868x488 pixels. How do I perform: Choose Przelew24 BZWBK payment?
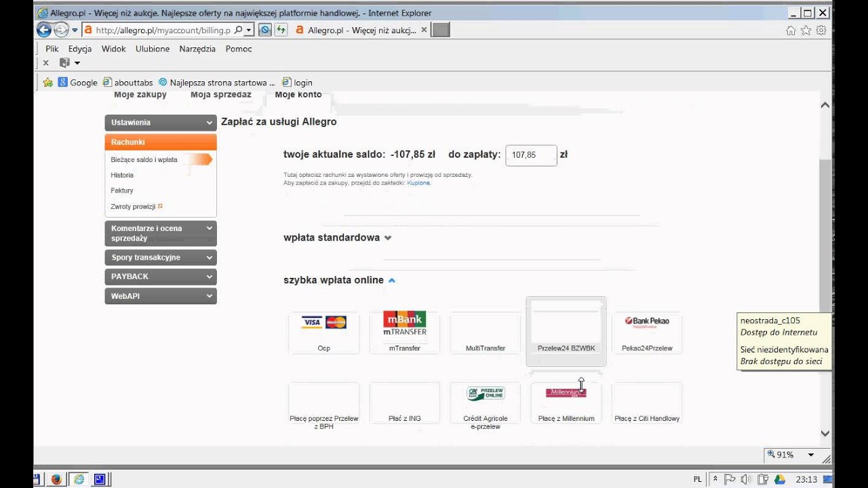pos(566,331)
